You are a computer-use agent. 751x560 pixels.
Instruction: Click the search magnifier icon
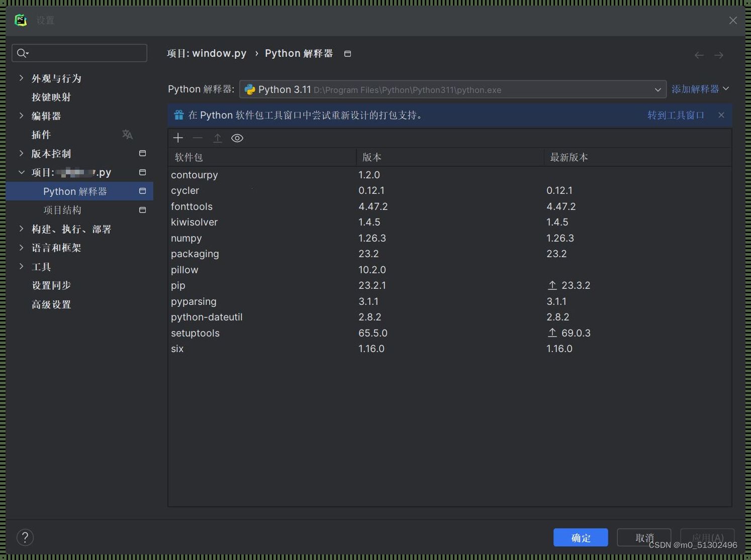[22, 53]
